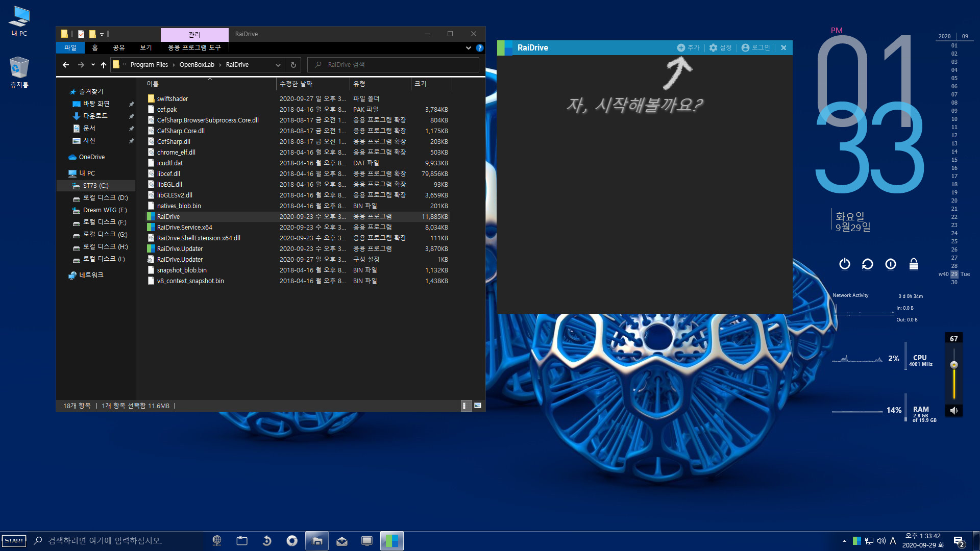Open the 응용 프로그램 도구 tab
The image size is (980, 551).
pyautogui.click(x=194, y=47)
